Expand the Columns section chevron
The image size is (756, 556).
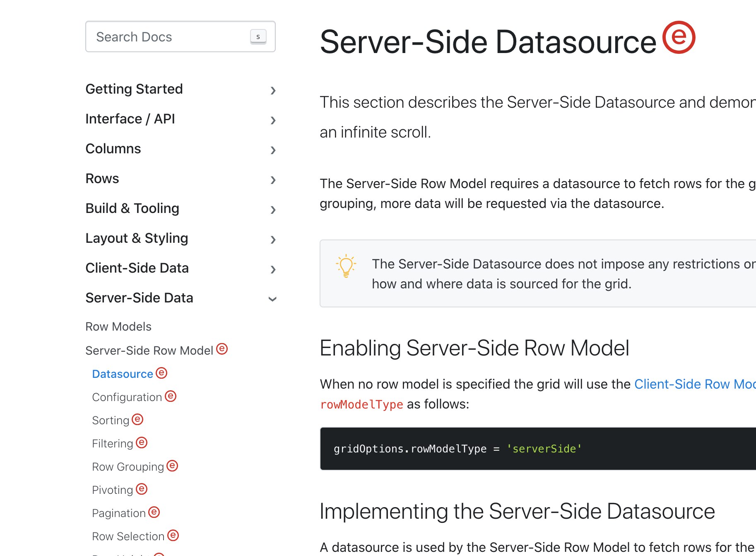[273, 150]
